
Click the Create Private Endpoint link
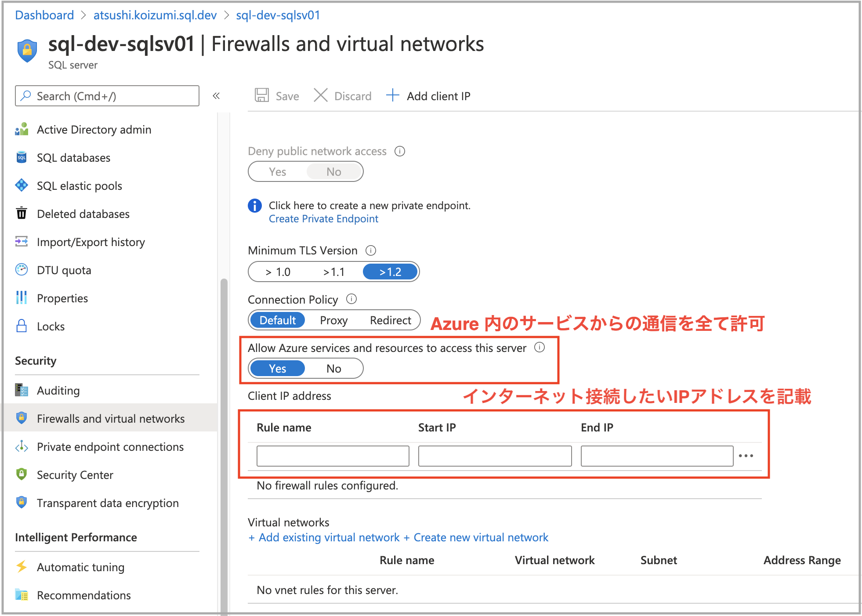323,219
